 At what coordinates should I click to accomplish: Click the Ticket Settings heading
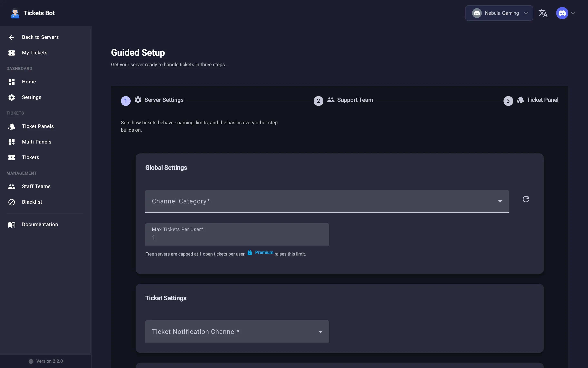[x=166, y=298]
